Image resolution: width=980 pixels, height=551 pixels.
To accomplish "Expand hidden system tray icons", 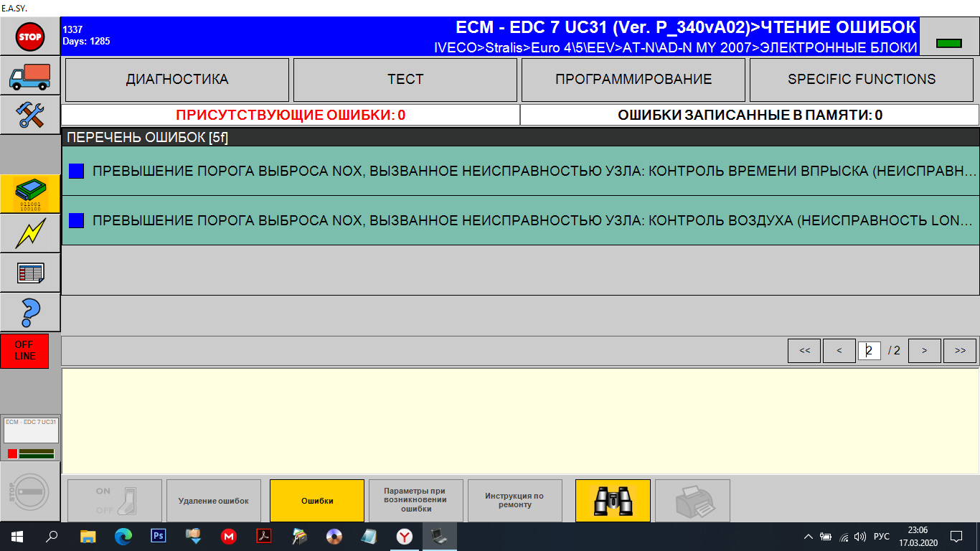I will tap(809, 537).
